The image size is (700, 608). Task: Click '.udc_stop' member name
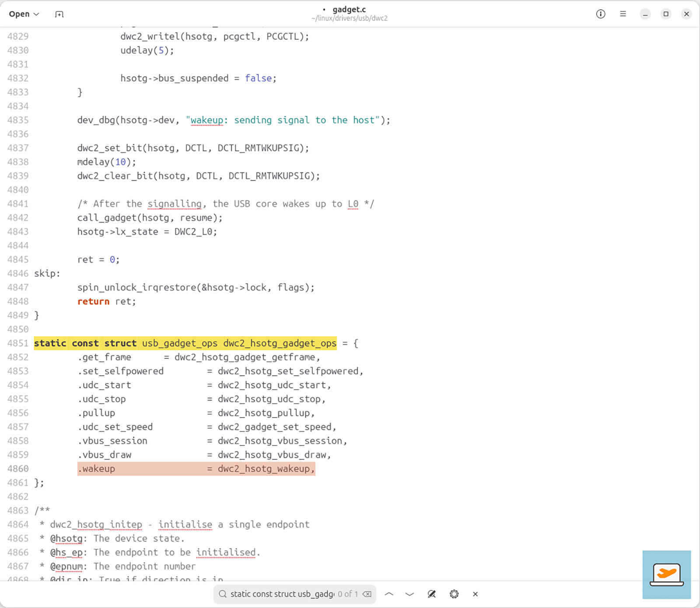[102, 399]
